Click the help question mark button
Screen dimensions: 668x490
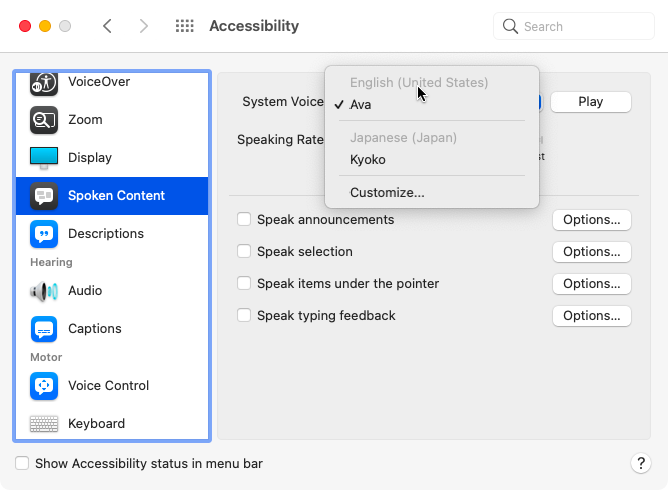641,464
